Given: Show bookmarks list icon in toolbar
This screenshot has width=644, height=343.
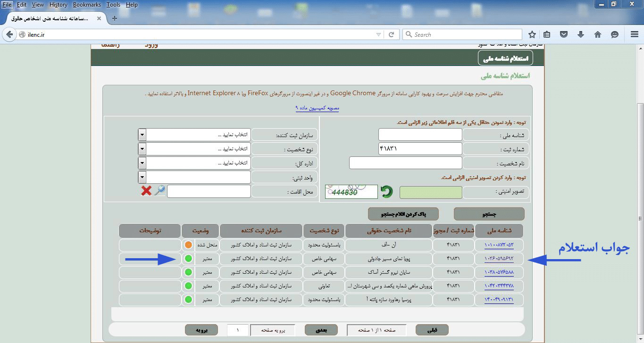Looking at the screenshot, I should coord(547,34).
